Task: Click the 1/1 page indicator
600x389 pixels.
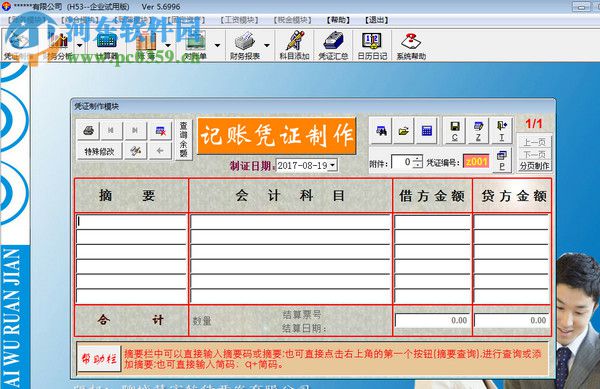Action: click(x=533, y=124)
